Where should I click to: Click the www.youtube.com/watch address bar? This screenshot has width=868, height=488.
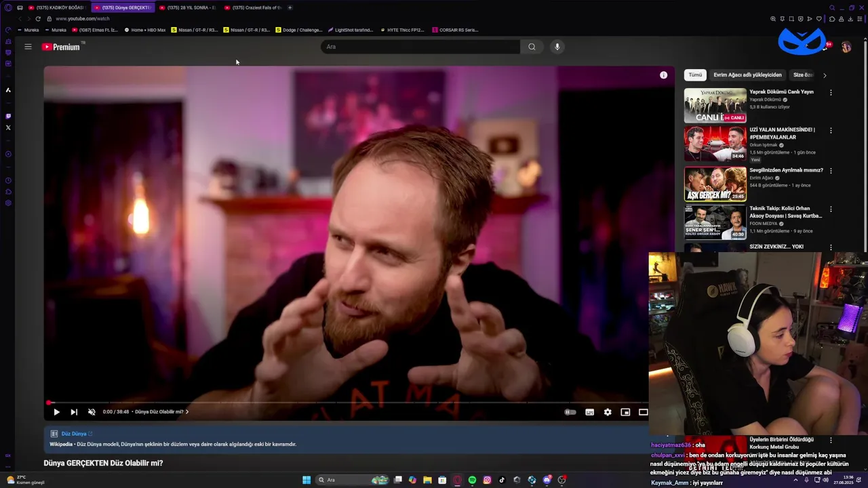tap(83, 19)
